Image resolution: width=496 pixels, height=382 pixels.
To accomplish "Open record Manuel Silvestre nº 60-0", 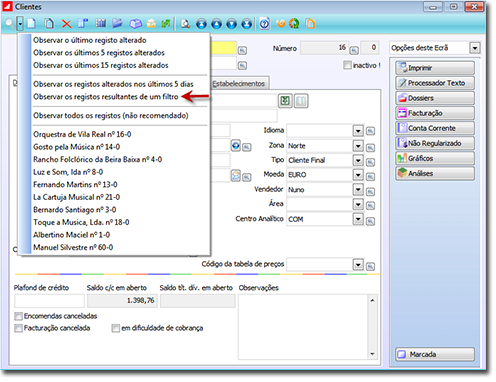I will [x=73, y=248].
